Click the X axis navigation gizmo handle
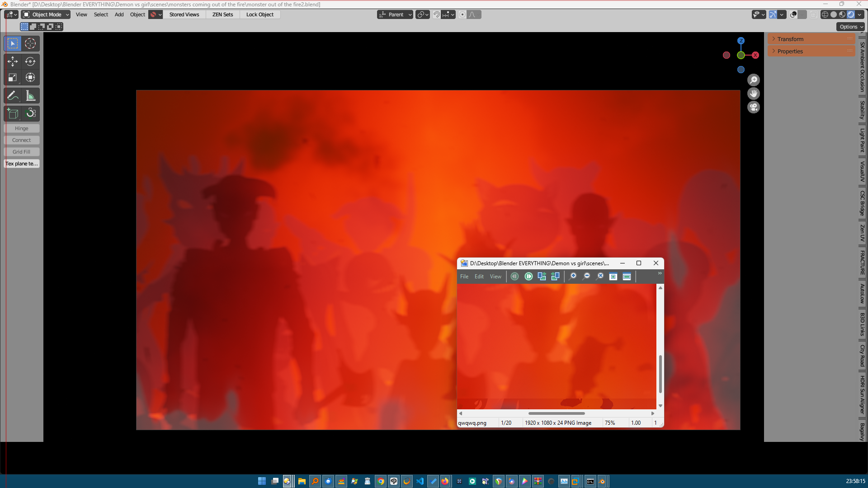This screenshot has width=868, height=488. 755,55
